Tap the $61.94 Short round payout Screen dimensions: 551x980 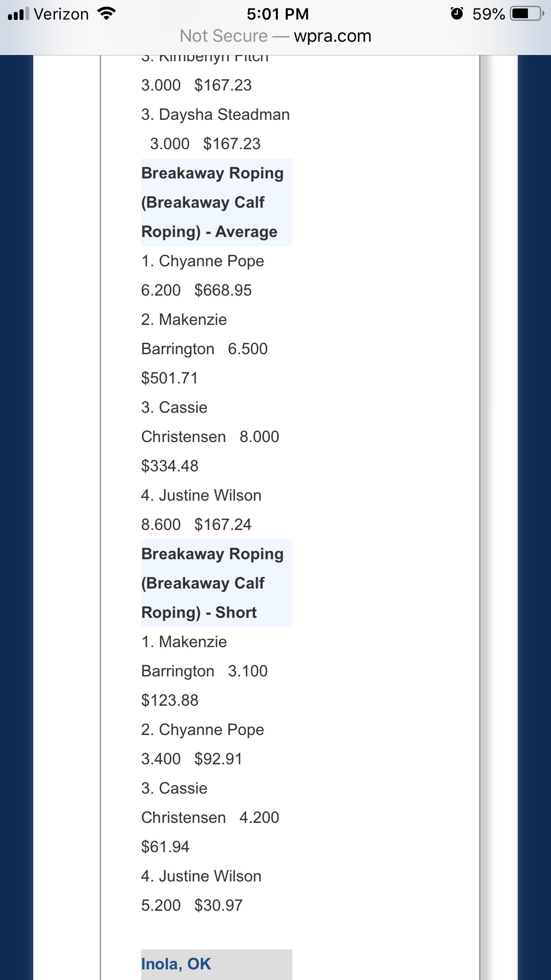[165, 847]
